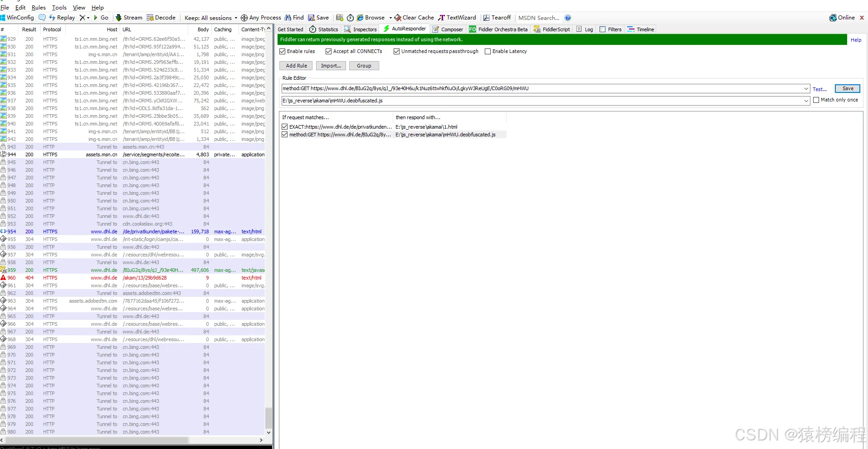868x449 pixels.
Task: Expand the rule match URL combo box arrow
Action: (x=806, y=88)
